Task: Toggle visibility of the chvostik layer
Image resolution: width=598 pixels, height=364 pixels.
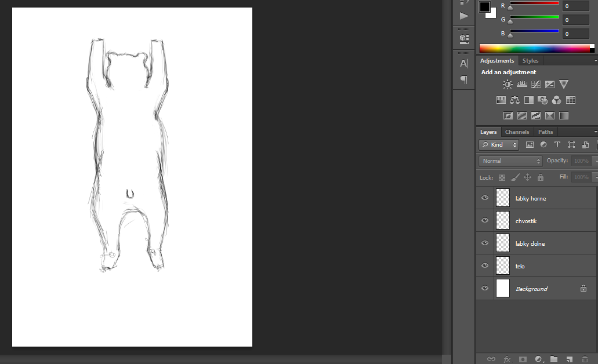Action: tap(485, 221)
